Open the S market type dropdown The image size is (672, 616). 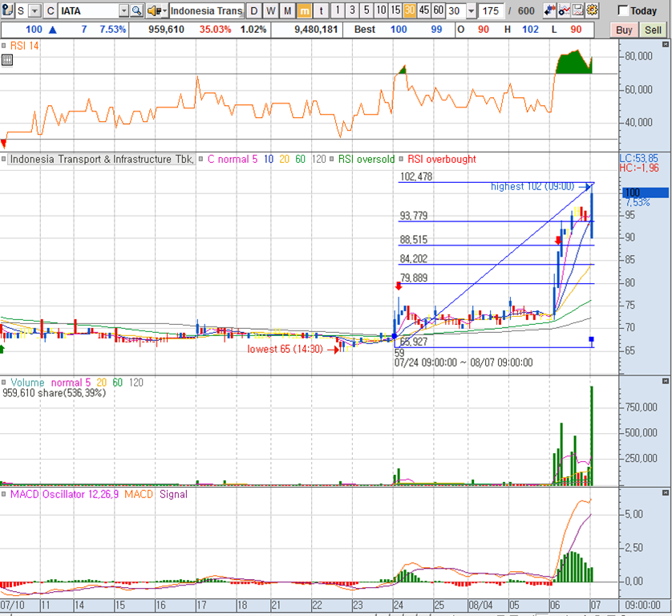pyautogui.click(x=35, y=10)
